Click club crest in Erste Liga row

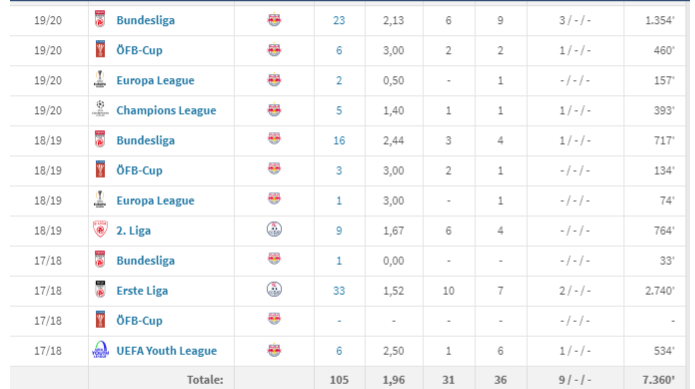coord(274,290)
